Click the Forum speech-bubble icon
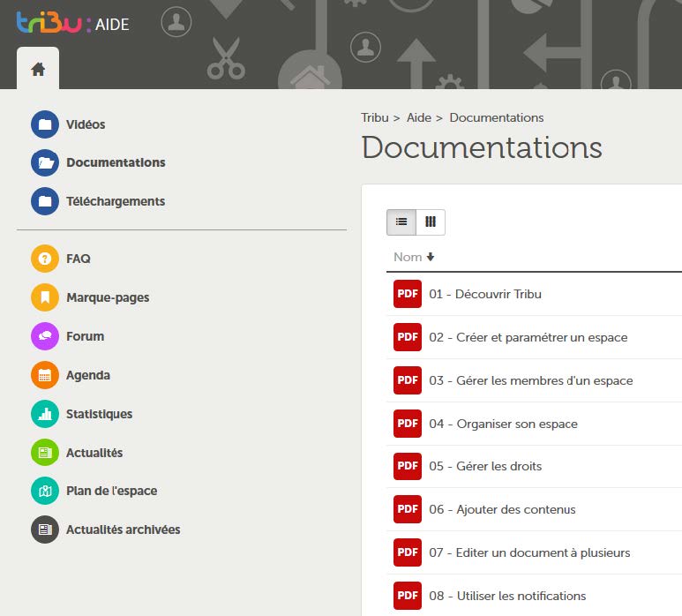Screen dimensions: 682x616 click(45, 336)
